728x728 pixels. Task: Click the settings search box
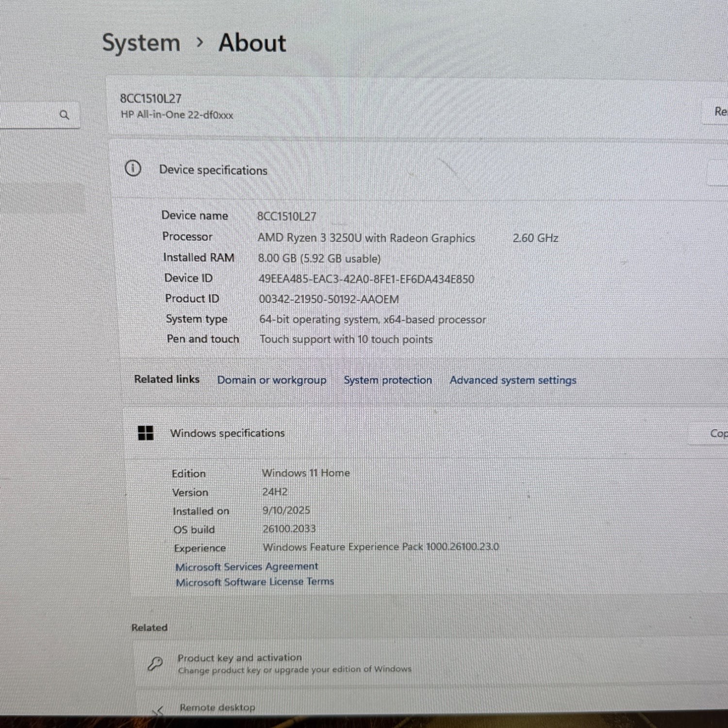[x=29, y=115]
